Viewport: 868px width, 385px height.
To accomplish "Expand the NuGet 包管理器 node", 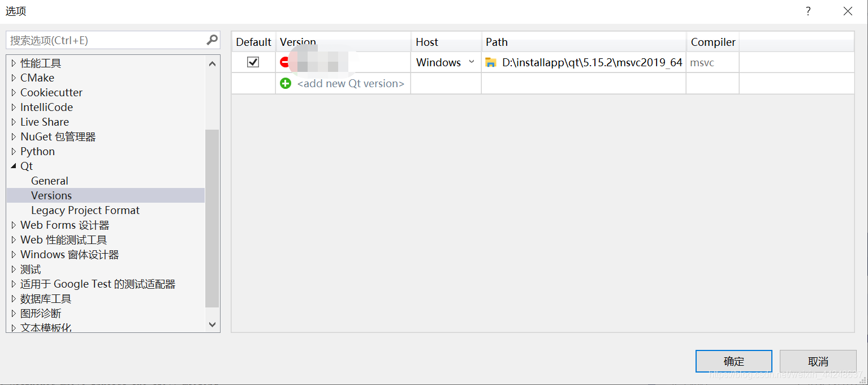I will (x=14, y=136).
